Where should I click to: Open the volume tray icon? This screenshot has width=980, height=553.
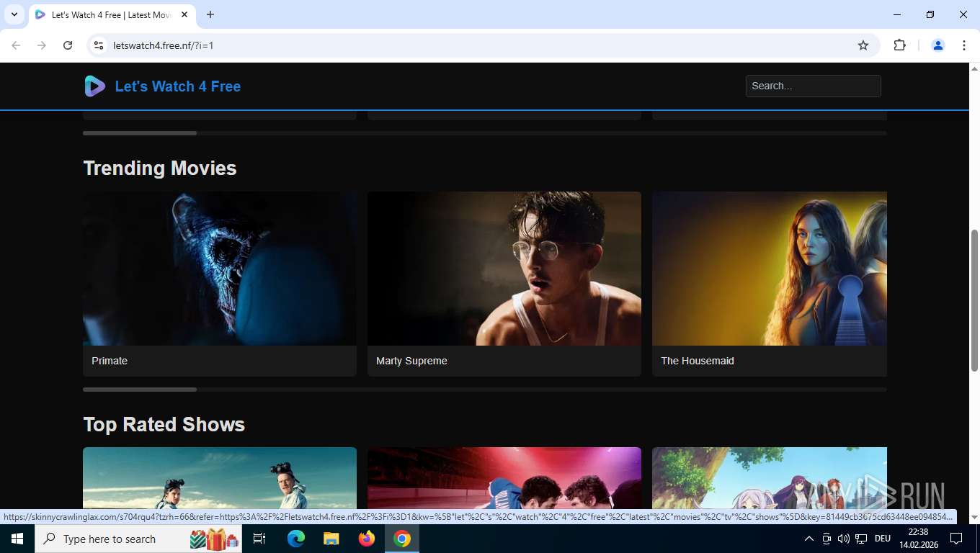(x=843, y=539)
